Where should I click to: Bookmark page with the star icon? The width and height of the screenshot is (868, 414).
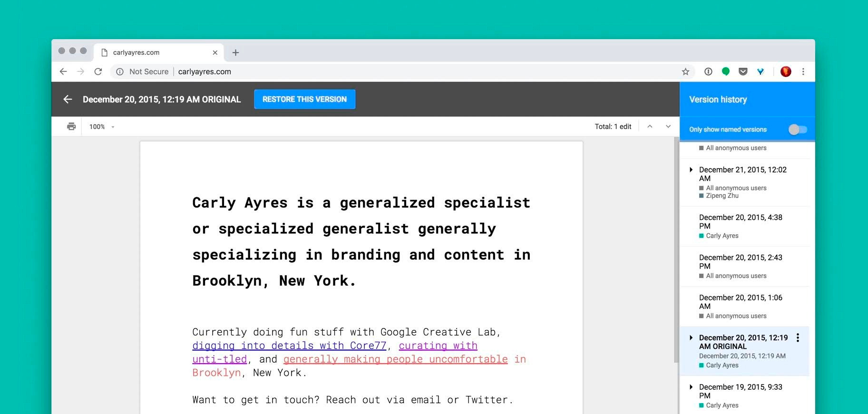(685, 72)
